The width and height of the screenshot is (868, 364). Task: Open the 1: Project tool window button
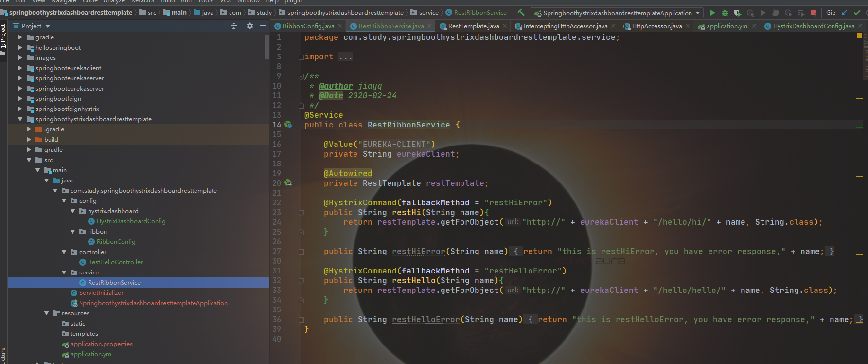(x=3, y=40)
